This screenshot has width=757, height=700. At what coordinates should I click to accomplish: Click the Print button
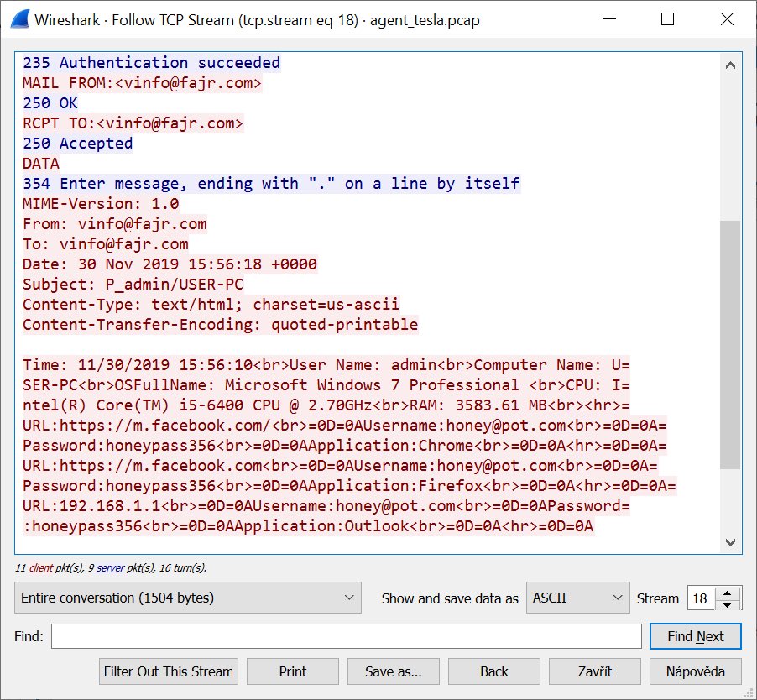pyautogui.click(x=293, y=671)
